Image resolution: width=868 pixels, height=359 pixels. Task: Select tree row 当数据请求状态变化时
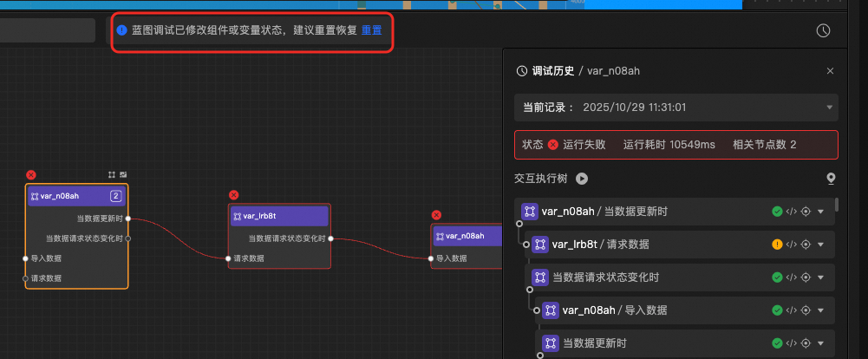pos(680,277)
